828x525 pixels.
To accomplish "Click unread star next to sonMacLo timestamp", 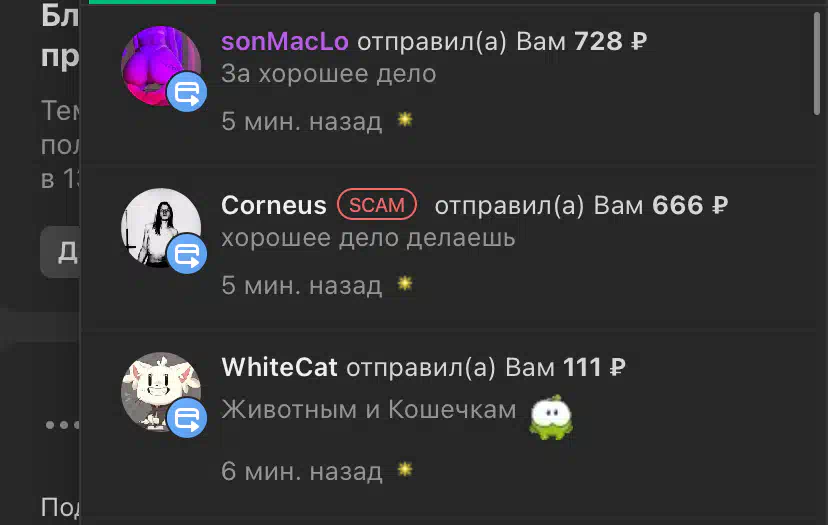I will pos(405,119).
